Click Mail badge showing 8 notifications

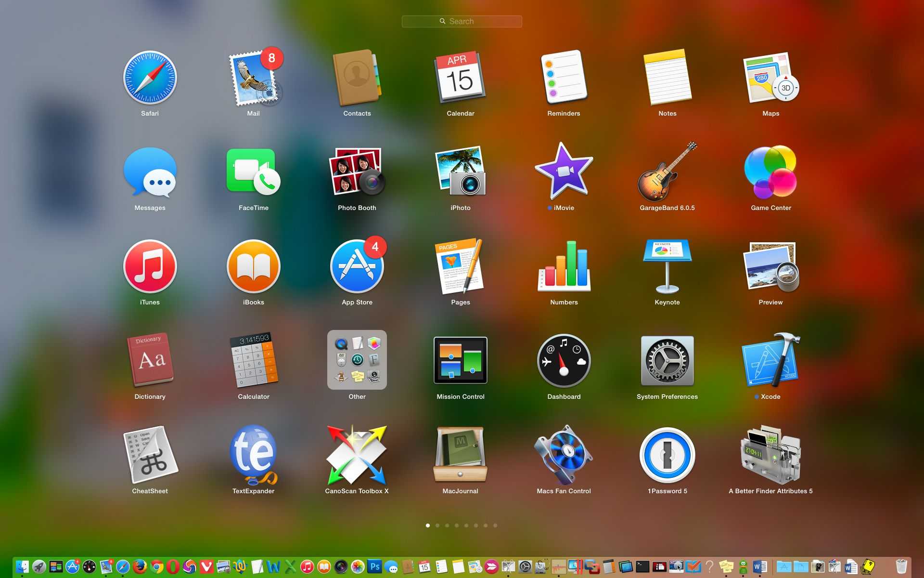coord(271,60)
